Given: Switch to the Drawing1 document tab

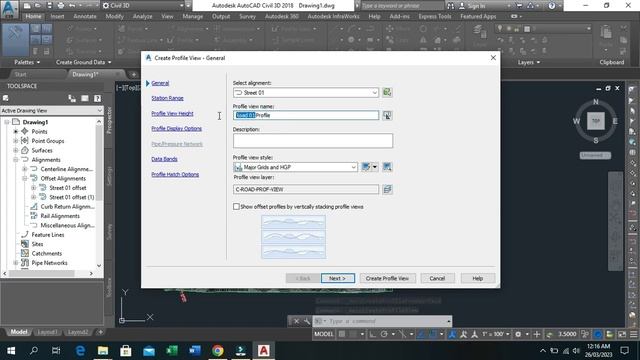Looking at the screenshot, I should pyautogui.click(x=86, y=74).
